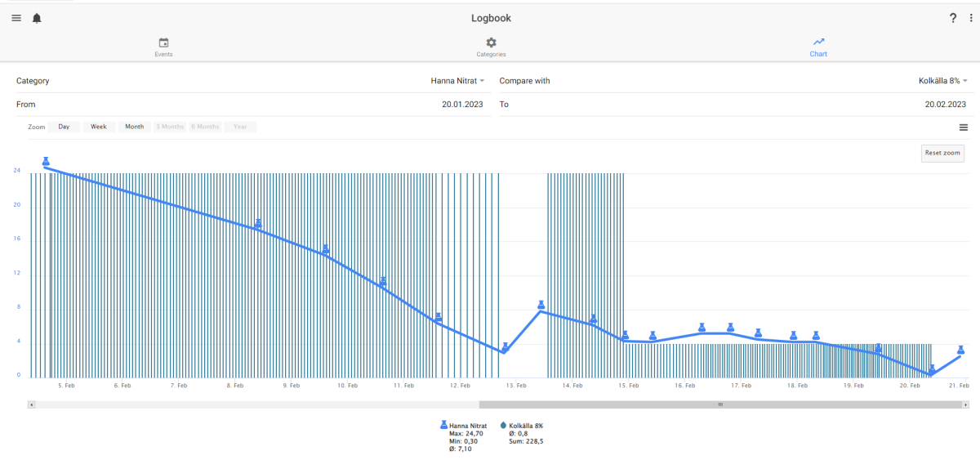The image size is (980, 469).
Task: Click the flask marker at the 24 peak
Action: pyautogui.click(x=46, y=162)
